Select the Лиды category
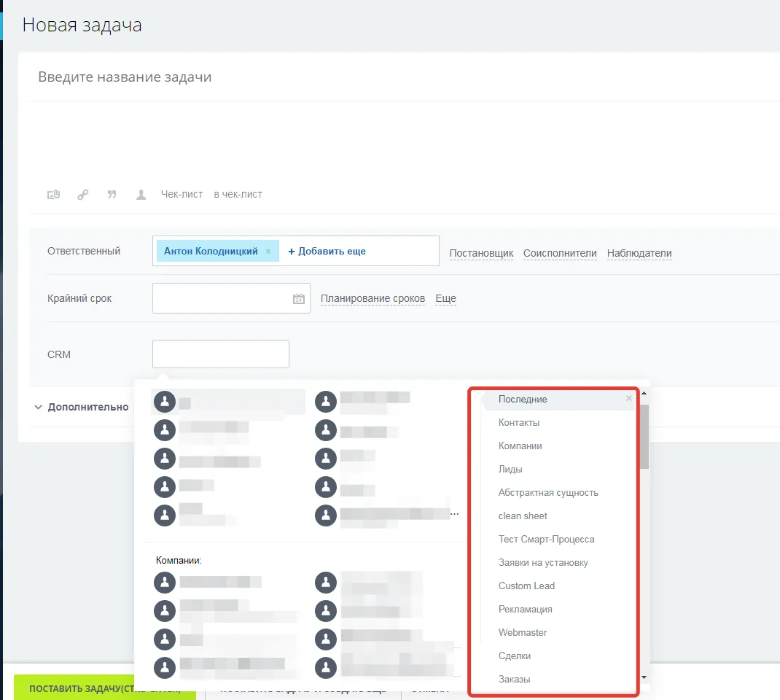 (x=510, y=470)
